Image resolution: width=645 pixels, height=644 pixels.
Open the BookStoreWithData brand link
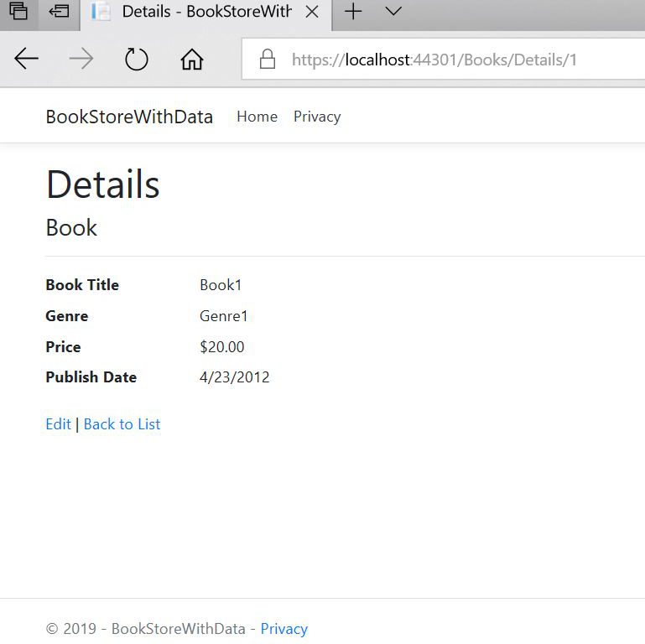129,117
